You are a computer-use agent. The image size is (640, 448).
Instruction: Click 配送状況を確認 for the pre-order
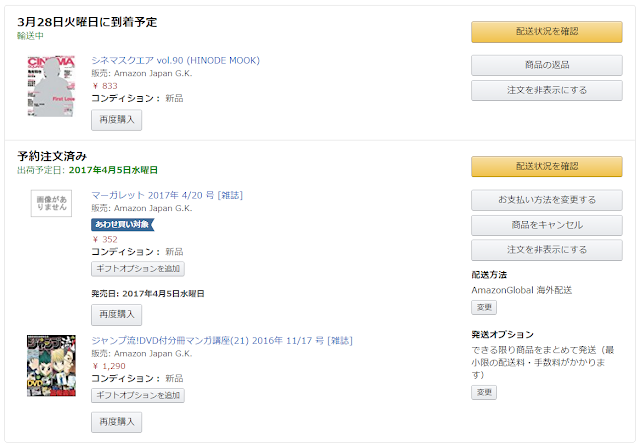point(546,166)
